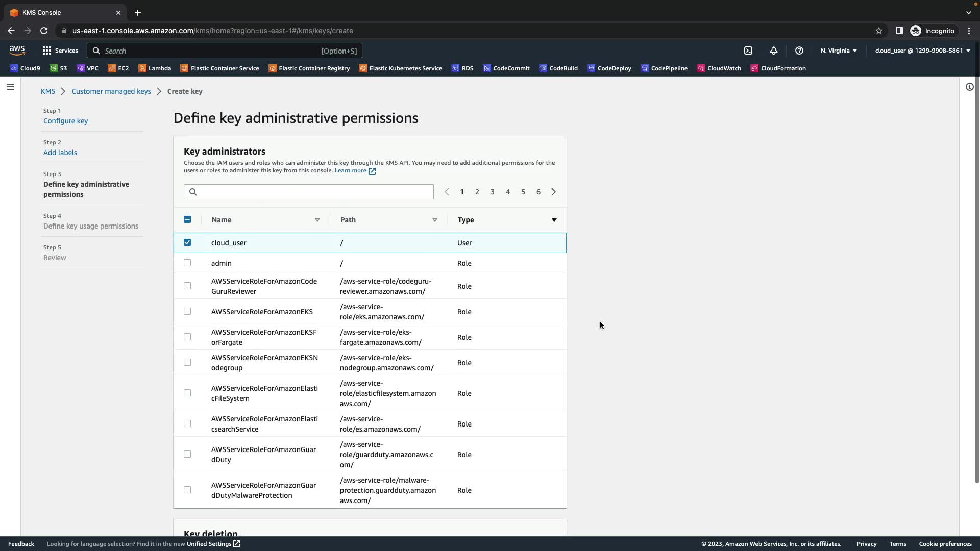
Task: Open the cloud_user account dropdown
Action: (x=922, y=51)
